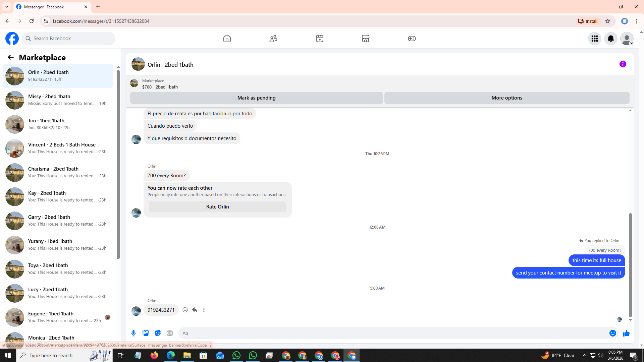
Task: Open WhatsApp from the Windows taskbar
Action: coord(236,355)
